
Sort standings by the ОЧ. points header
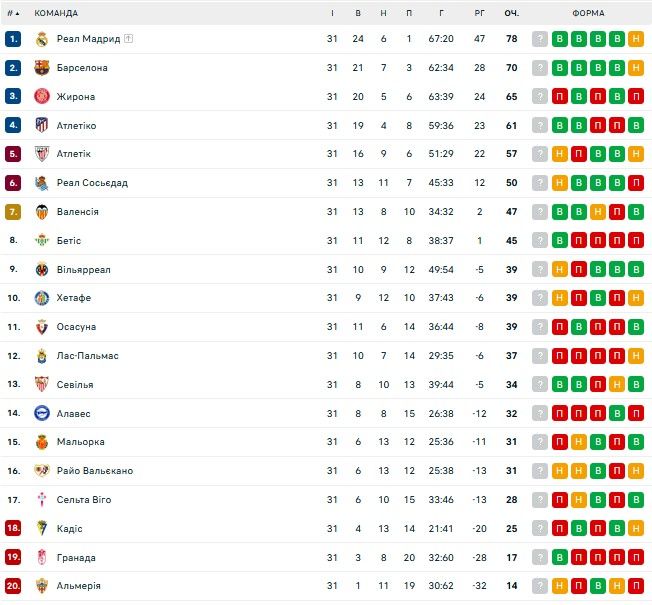(511, 13)
